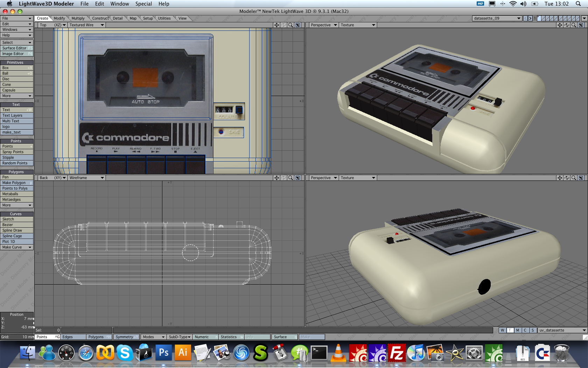
Task: Open the layer bank dropdown arrow at top right
Action: tap(584, 18)
